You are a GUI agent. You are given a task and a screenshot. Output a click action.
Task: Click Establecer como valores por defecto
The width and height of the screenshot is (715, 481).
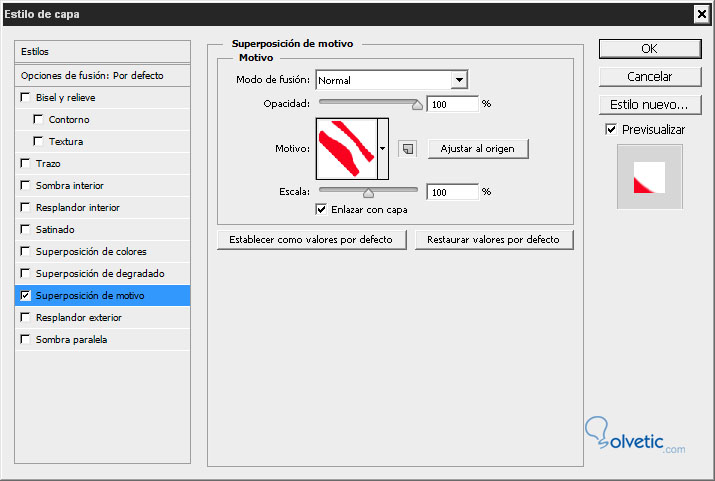[311, 240]
